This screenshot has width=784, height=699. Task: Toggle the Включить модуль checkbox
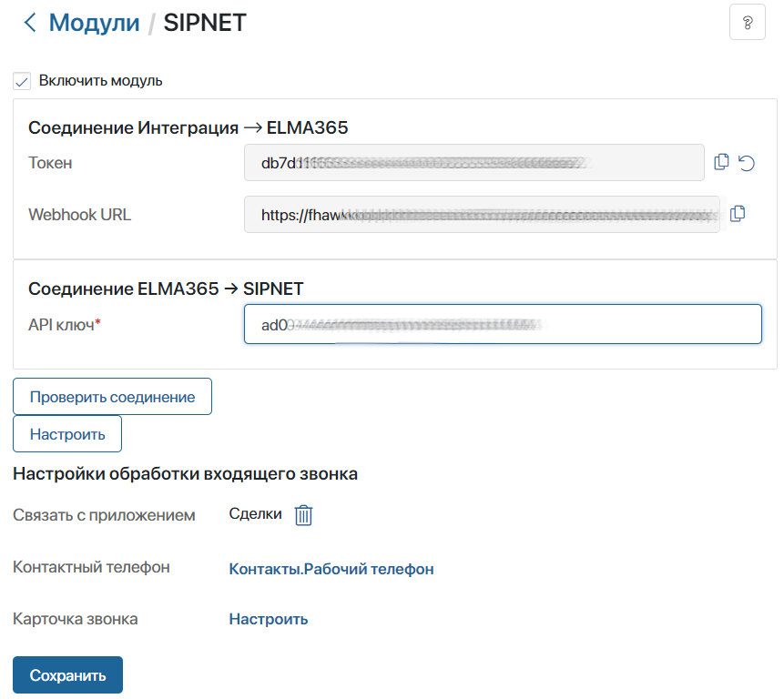[x=22, y=81]
